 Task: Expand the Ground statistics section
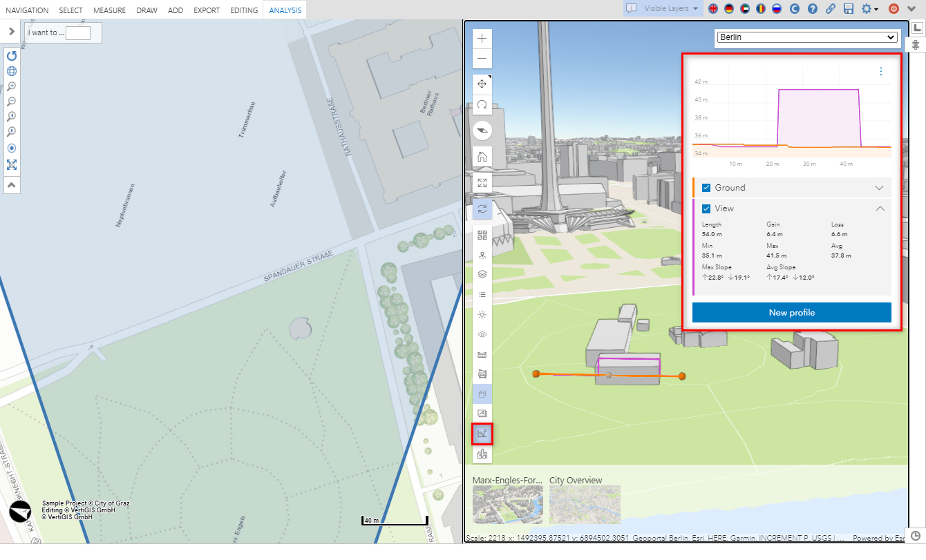coord(879,188)
